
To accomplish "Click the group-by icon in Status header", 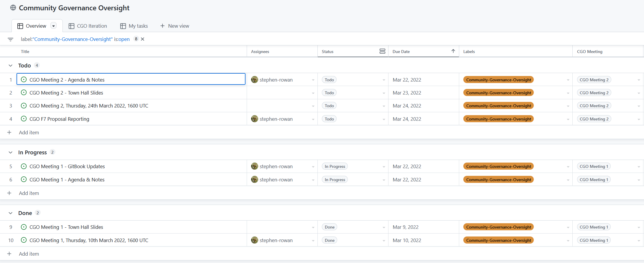I will [382, 51].
